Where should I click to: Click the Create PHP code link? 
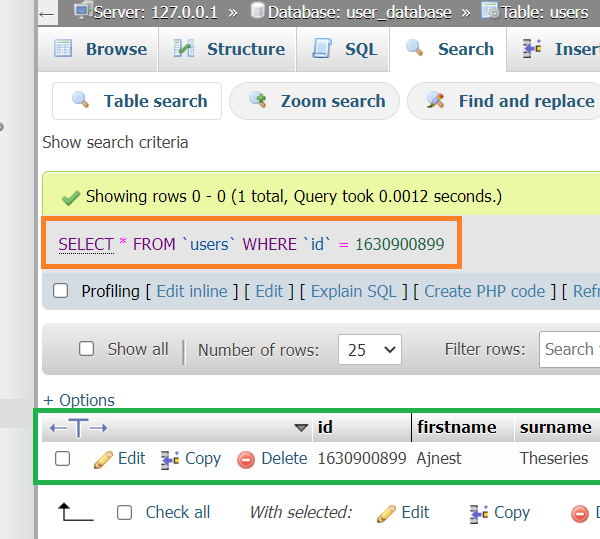click(484, 291)
